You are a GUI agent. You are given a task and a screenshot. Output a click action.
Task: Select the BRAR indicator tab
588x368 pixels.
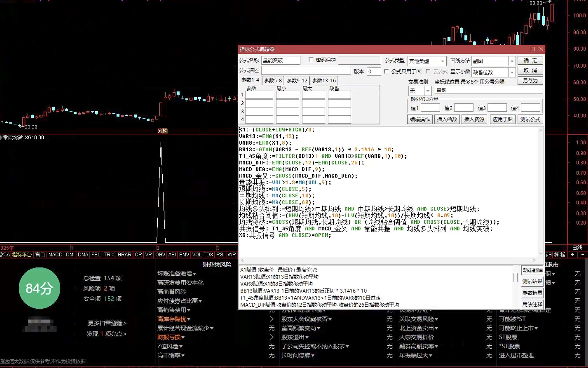pyautogui.click(x=124, y=255)
